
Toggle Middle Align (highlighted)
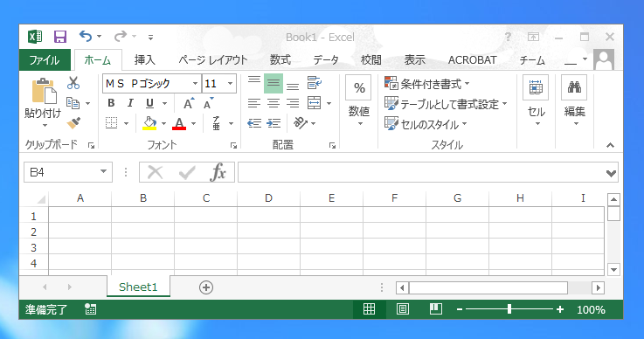pos(274,83)
